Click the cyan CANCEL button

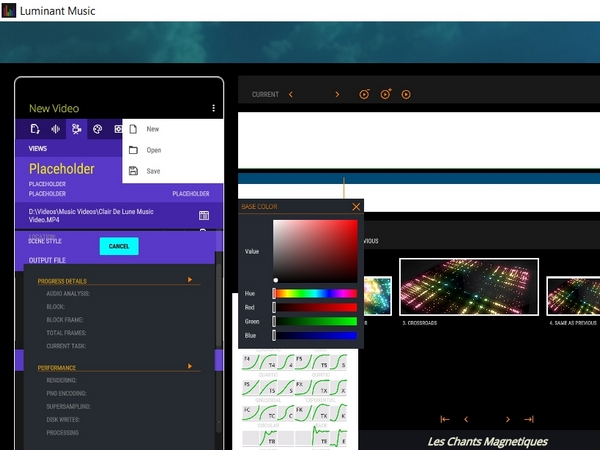pos(119,246)
